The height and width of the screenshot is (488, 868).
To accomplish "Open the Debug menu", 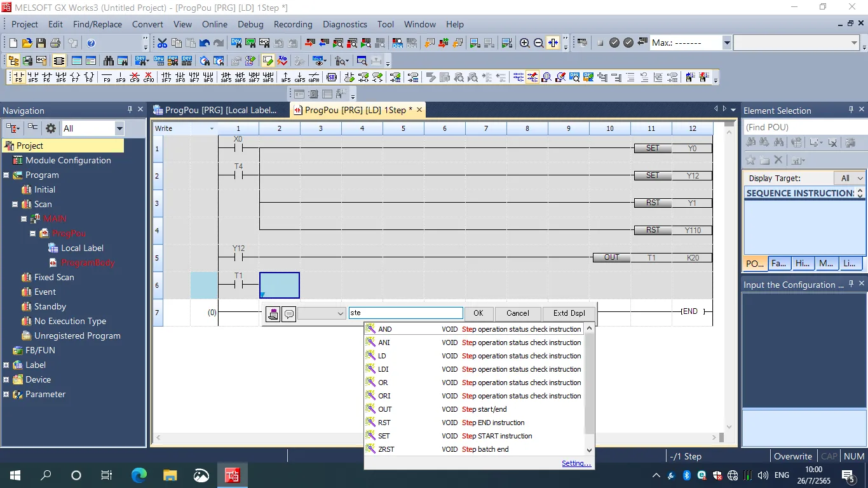I will coord(250,24).
